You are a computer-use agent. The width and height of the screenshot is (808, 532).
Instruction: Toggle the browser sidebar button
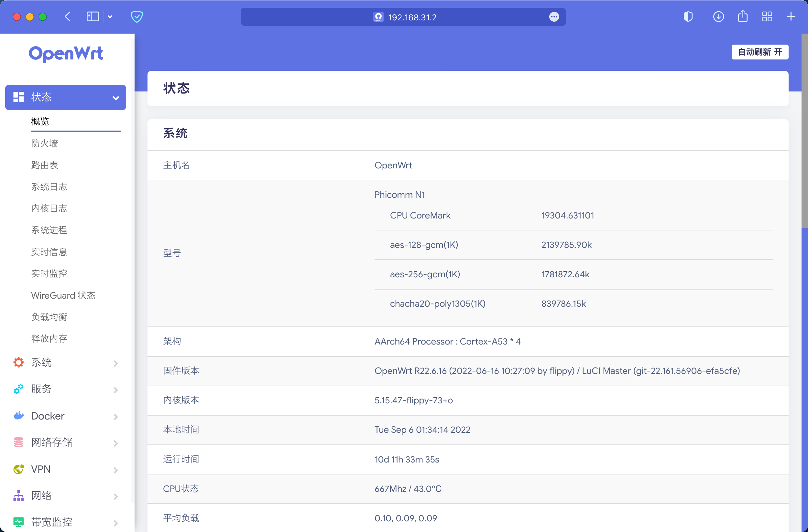[93, 16]
